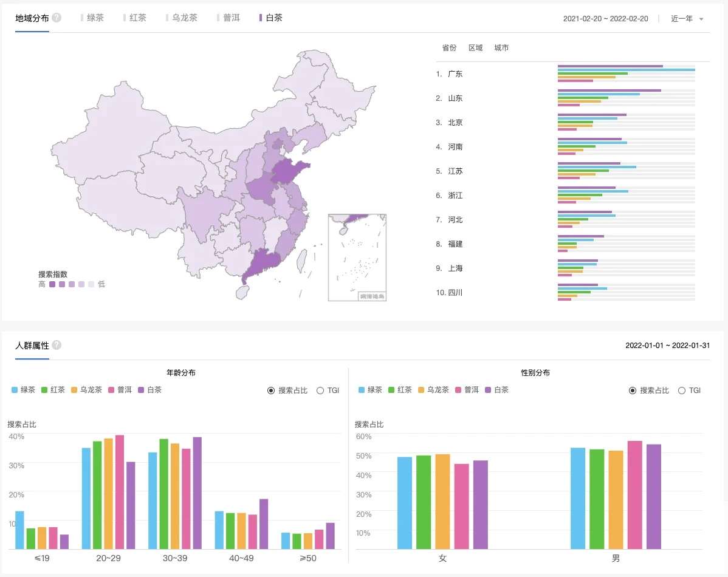Click 普洱 pink bar in 男 group

point(634,495)
